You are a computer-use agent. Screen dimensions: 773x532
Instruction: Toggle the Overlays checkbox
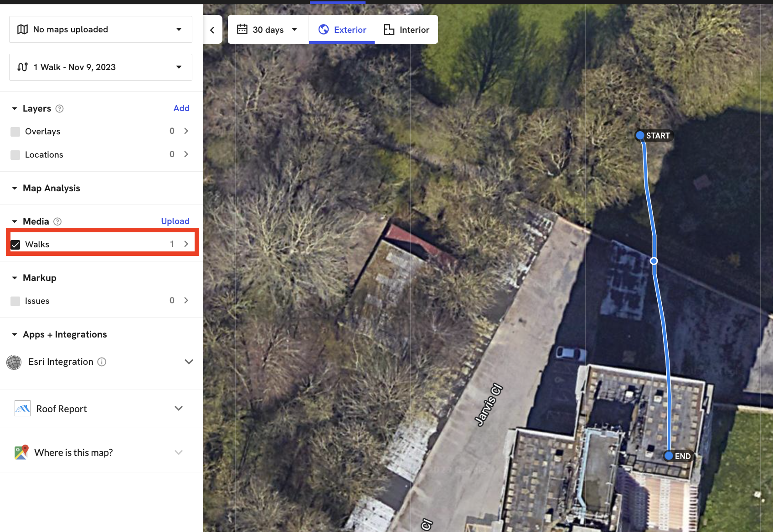[x=15, y=132]
